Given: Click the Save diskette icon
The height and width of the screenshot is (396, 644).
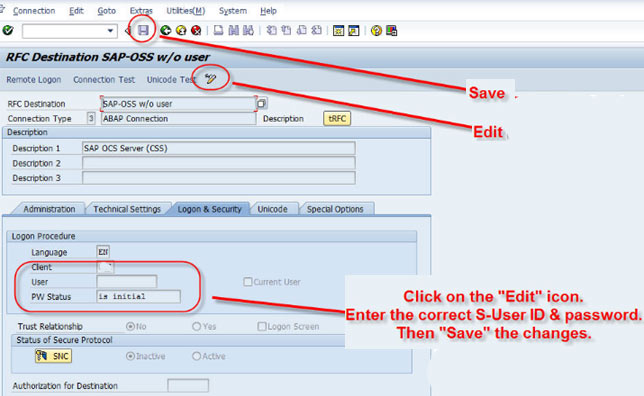Looking at the screenshot, I should 143,30.
